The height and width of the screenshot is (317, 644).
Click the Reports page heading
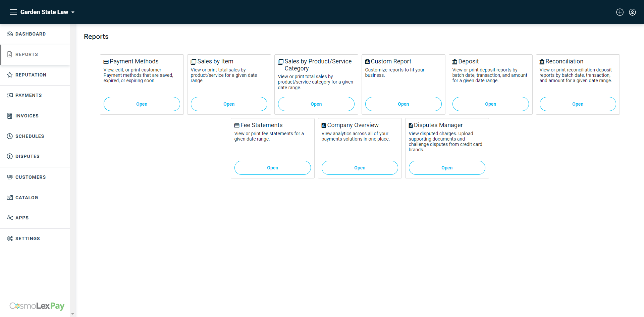pyautogui.click(x=96, y=37)
